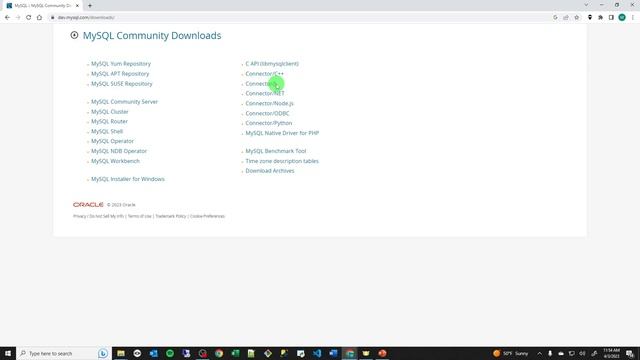
Task: Open MySQL Operator link
Action: [x=112, y=141]
